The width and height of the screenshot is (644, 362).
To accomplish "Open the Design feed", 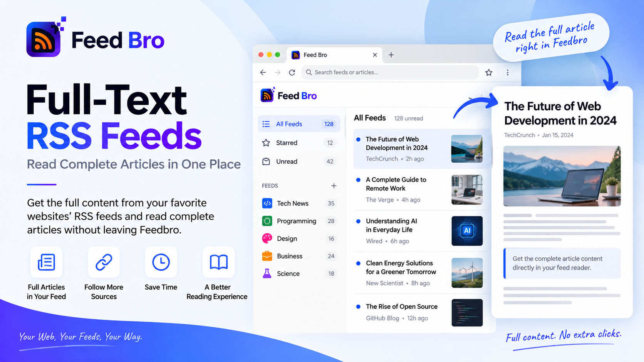I will click(x=299, y=239).
